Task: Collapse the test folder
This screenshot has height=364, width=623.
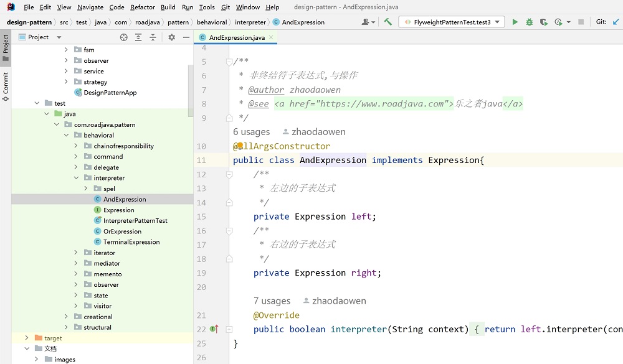Action: click(x=37, y=103)
